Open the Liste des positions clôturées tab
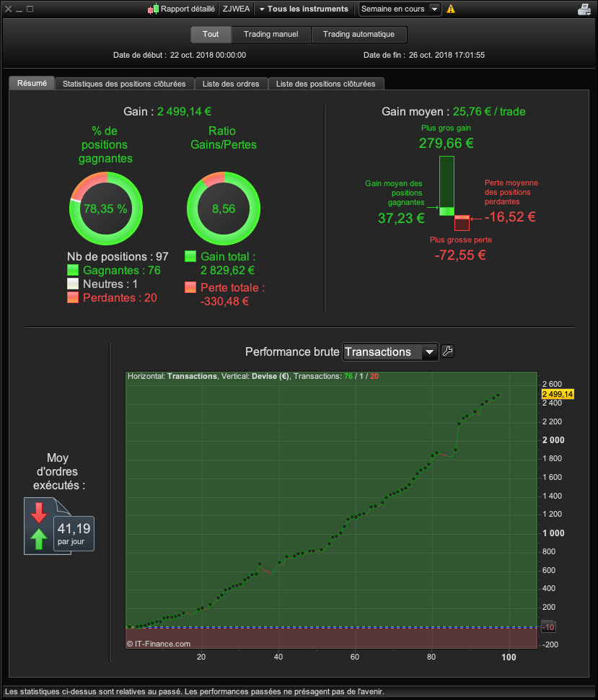 tap(326, 84)
